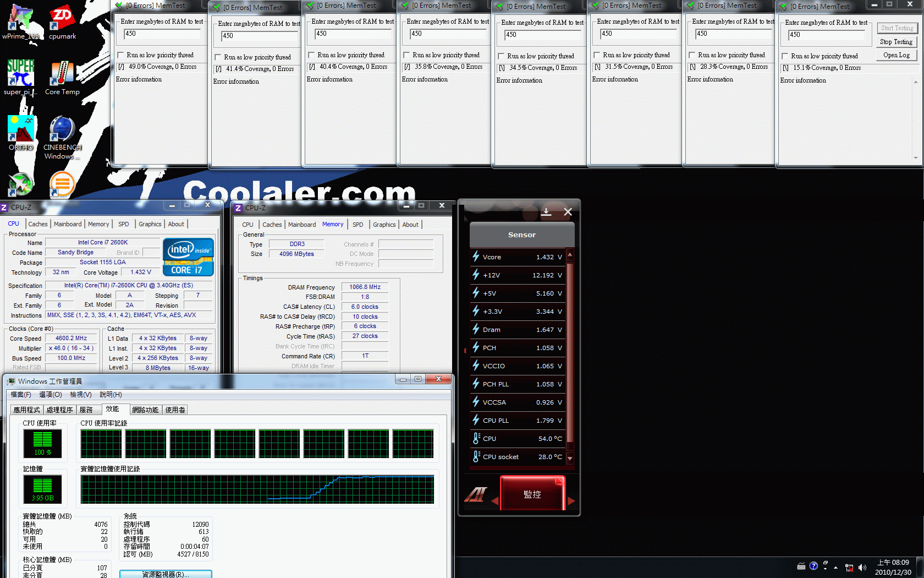Image resolution: width=924 pixels, height=578 pixels.
Task: Open the About tab in left CPU-Z window
Action: [x=176, y=224]
